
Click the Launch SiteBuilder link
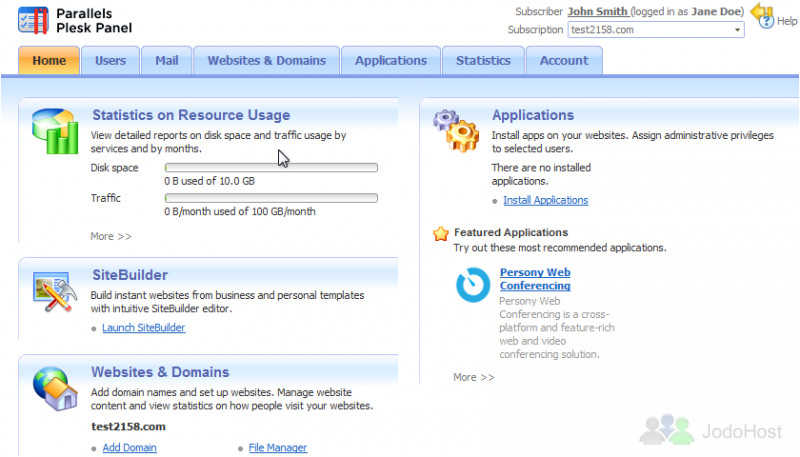click(143, 327)
